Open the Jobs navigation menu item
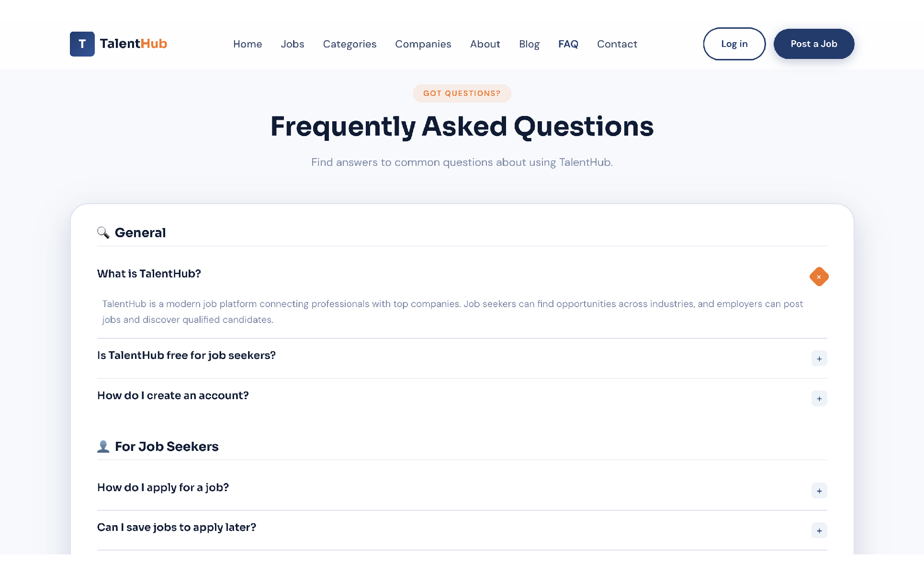The image size is (924, 575). pos(292,44)
